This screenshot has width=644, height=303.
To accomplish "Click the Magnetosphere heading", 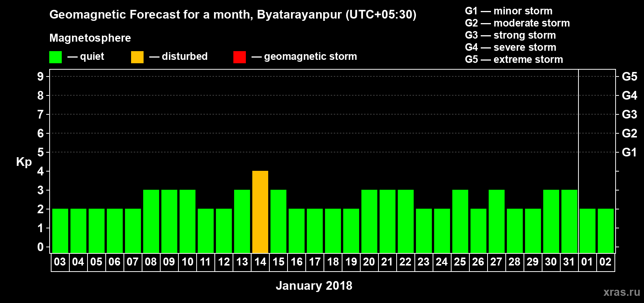I will click(x=90, y=38).
